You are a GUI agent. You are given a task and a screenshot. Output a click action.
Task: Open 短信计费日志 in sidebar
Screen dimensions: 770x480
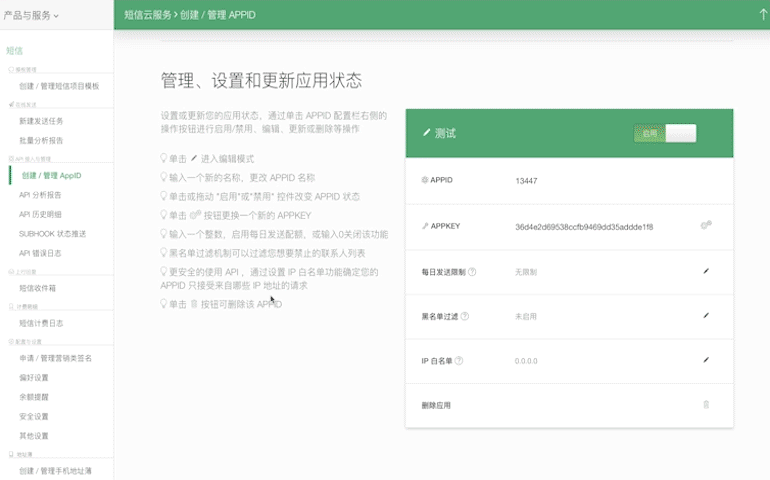[41, 323]
